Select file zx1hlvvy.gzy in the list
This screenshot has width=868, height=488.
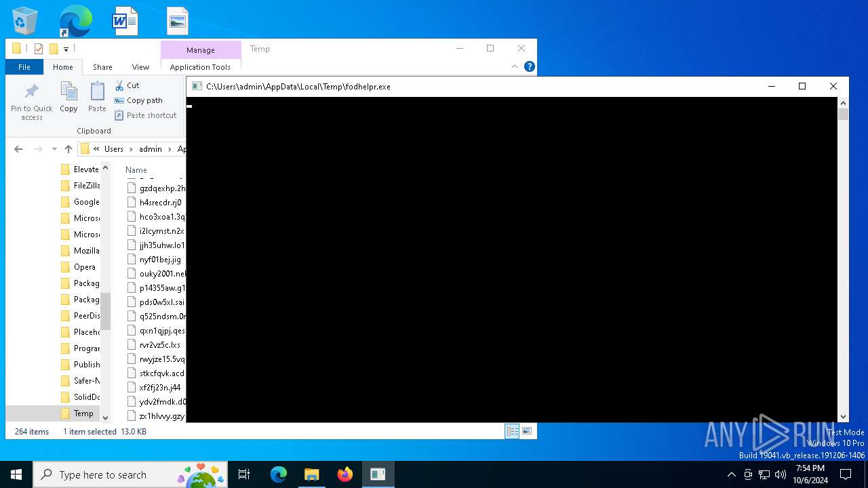coord(161,416)
